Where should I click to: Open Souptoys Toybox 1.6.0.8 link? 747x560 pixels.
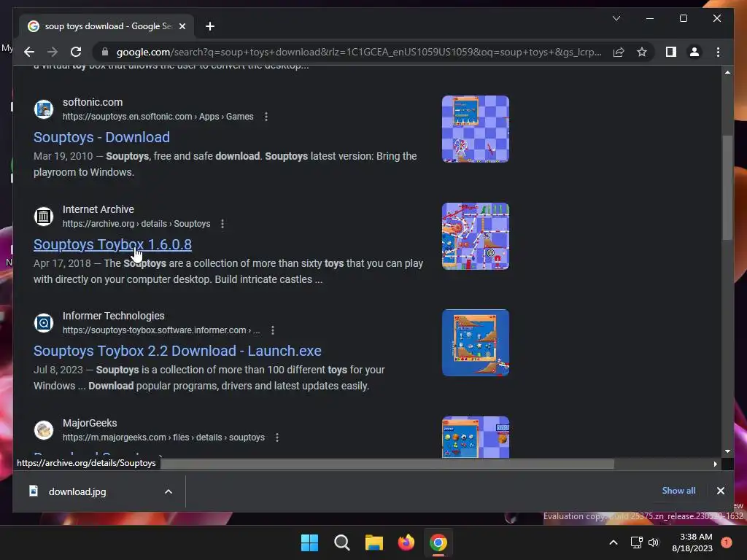click(112, 244)
